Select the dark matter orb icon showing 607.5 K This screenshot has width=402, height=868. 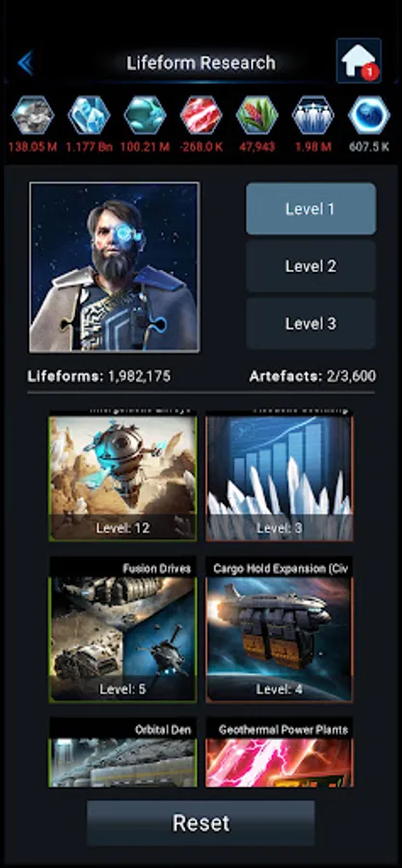pos(369,115)
